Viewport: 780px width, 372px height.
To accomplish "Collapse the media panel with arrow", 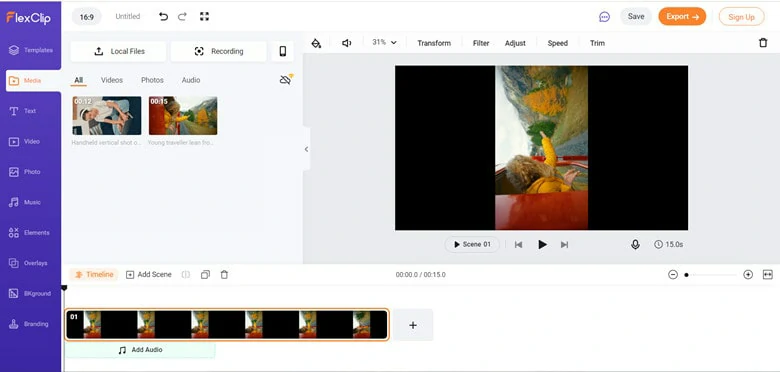I will click(x=306, y=149).
